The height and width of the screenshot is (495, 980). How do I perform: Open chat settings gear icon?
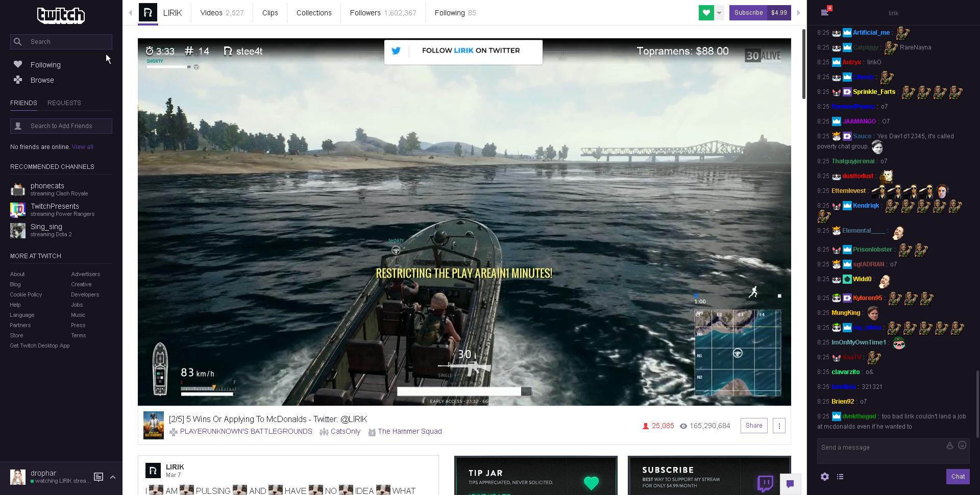(825, 477)
